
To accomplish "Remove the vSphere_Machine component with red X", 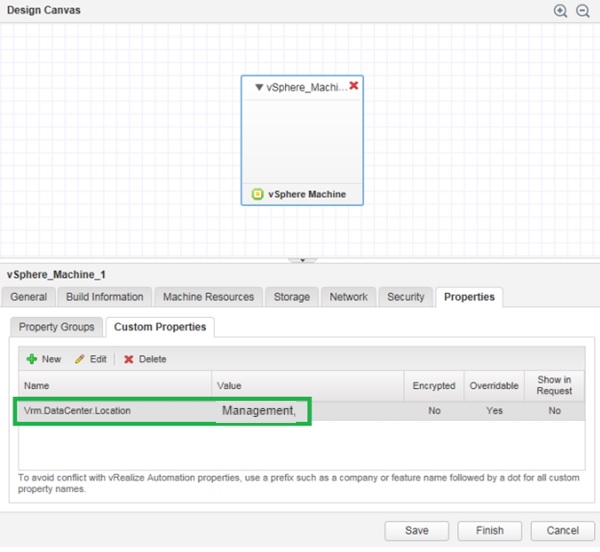I will [x=354, y=85].
